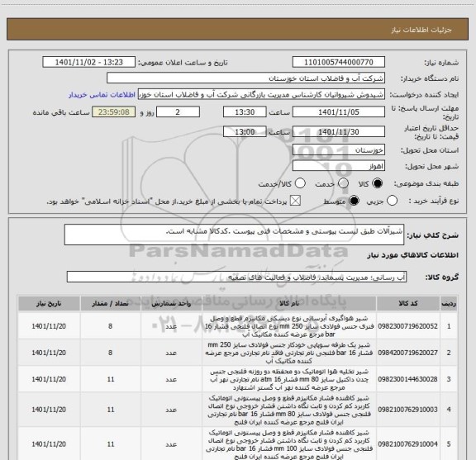The image size is (476, 460).
Task: Select the کالا/خدمت radio button
Action: pyautogui.click(x=300, y=183)
